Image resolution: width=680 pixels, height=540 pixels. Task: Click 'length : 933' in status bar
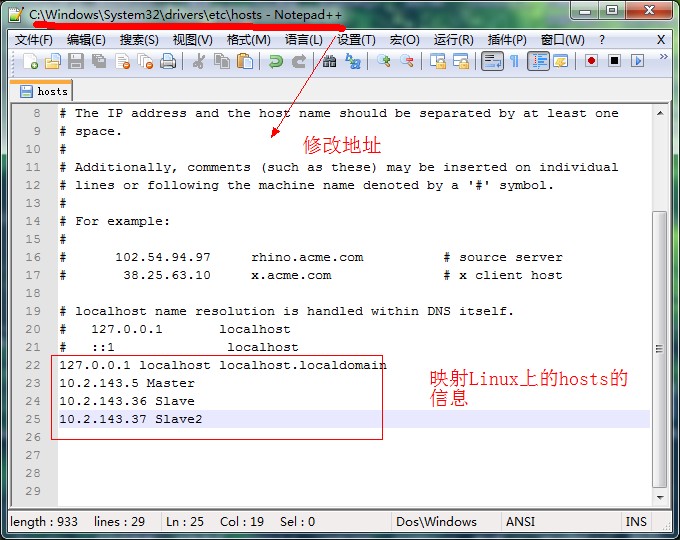coord(44,521)
